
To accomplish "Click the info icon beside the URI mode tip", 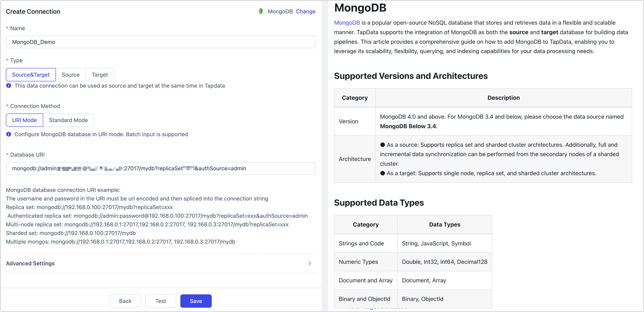I will point(8,134).
